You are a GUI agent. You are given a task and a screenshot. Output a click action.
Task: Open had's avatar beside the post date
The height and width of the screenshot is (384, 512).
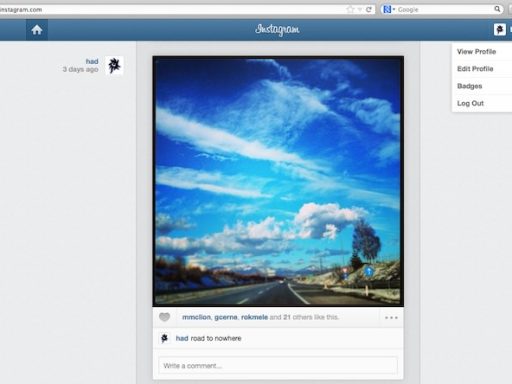(114, 65)
